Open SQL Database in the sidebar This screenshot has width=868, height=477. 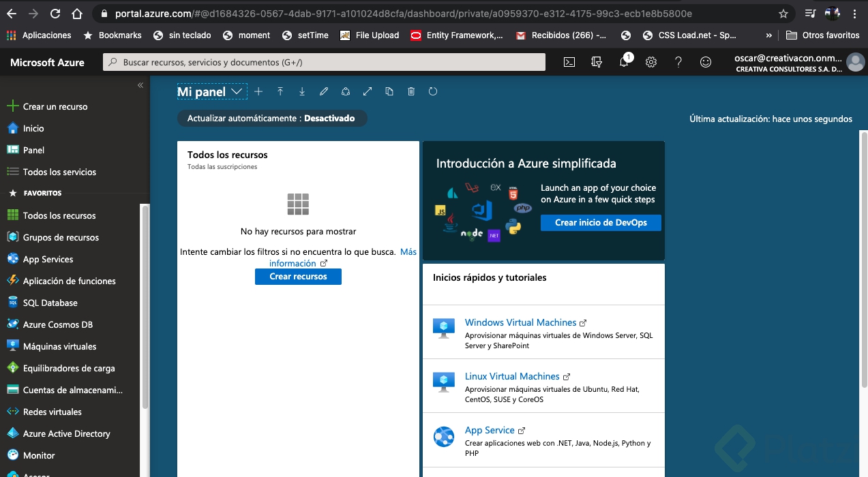click(50, 303)
